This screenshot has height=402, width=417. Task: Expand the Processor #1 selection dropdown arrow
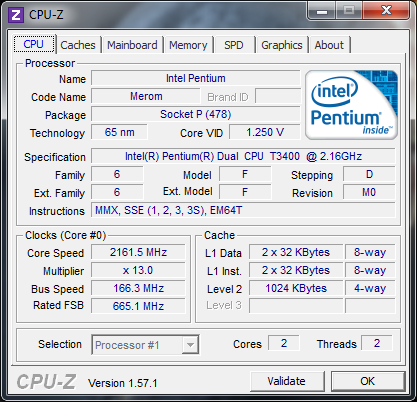(x=190, y=345)
